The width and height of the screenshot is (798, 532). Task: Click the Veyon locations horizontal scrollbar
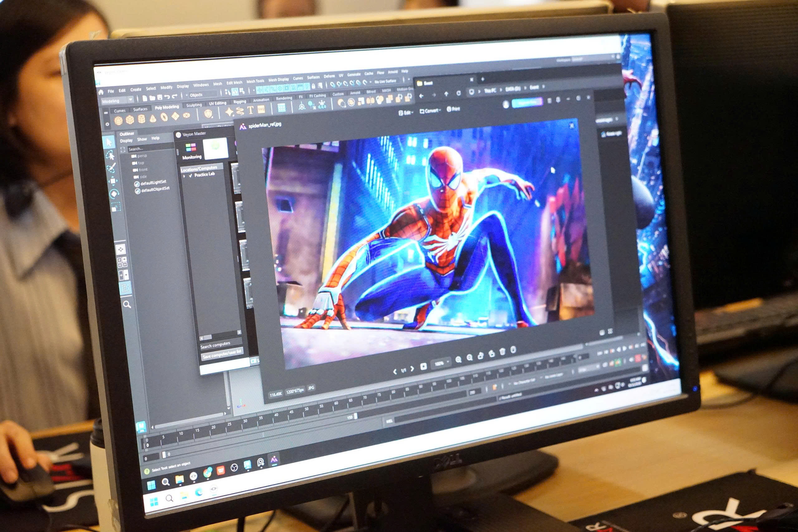point(220,335)
